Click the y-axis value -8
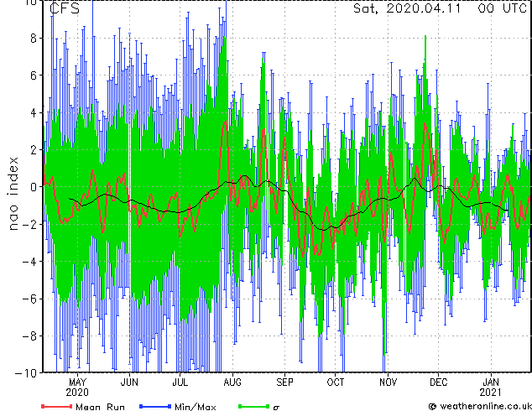532x411 pixels. pyautogui.click(x=29, y=336)
